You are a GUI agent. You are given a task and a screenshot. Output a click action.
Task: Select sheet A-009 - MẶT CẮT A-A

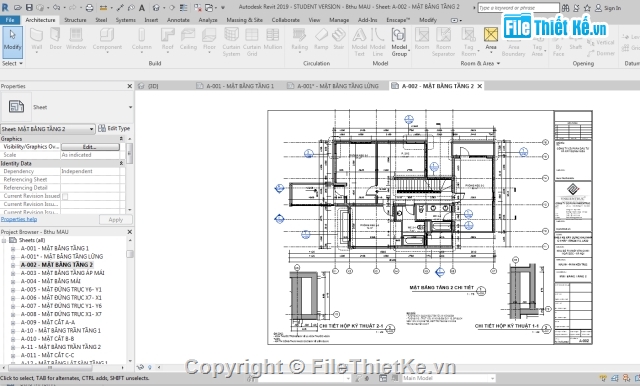pyautogui.click(x=48, y=322)
